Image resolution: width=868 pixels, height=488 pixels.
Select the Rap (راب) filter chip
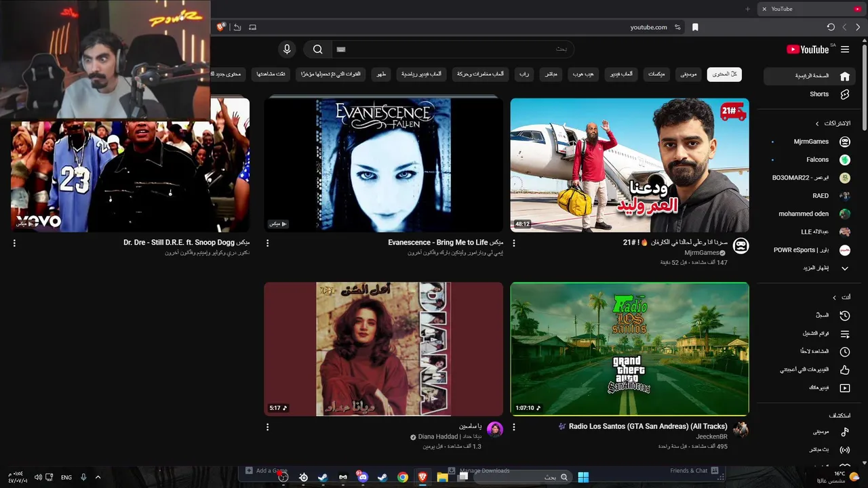tap(524, 74)
